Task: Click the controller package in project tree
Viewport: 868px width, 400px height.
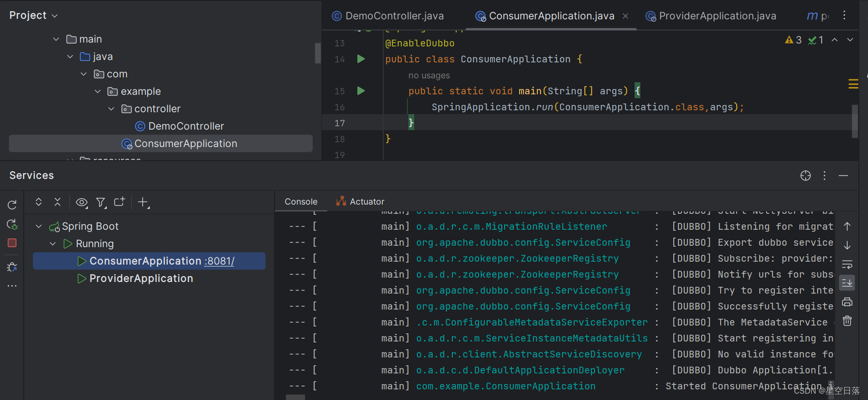Action: coord(151,109)
